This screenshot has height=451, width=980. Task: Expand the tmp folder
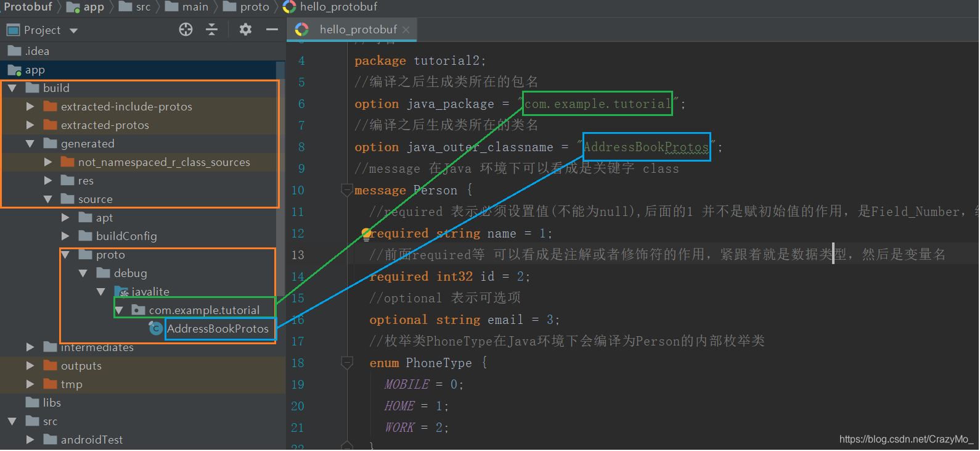click(30, 384)
